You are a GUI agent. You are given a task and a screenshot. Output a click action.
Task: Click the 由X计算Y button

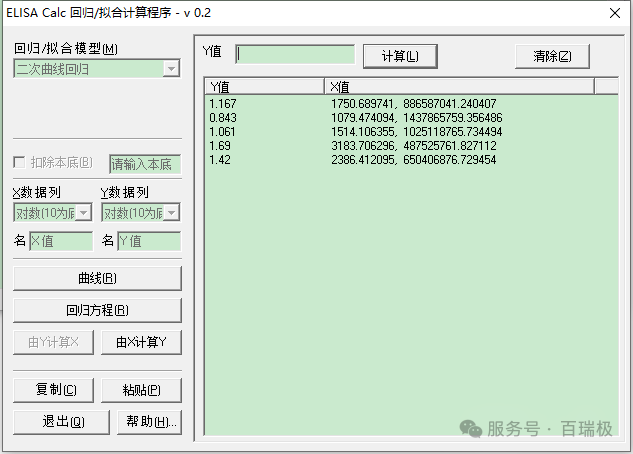(x=141, y=342)
